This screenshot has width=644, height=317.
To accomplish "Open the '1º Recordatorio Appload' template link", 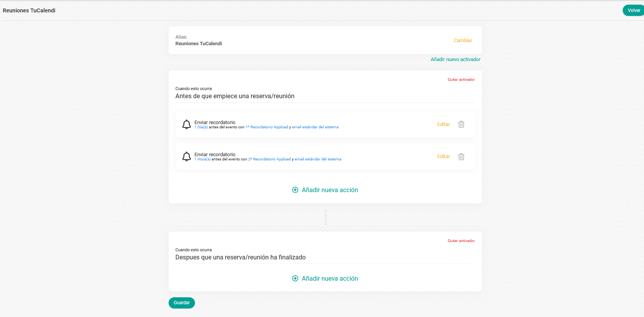I will click(267, 127).
